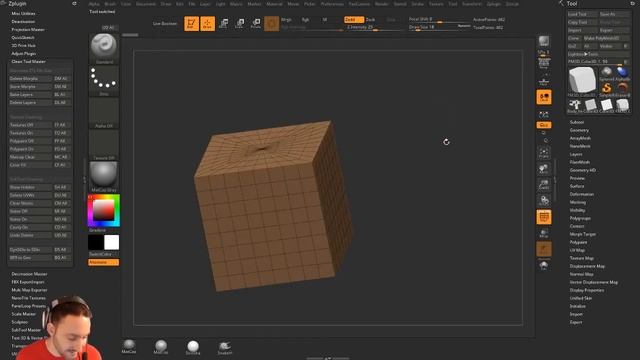Image resolution: width=640 pixels, height=360 pixels.
Task: Select the first MatCap sphere on bottom shelf
Action: [129, 347]
